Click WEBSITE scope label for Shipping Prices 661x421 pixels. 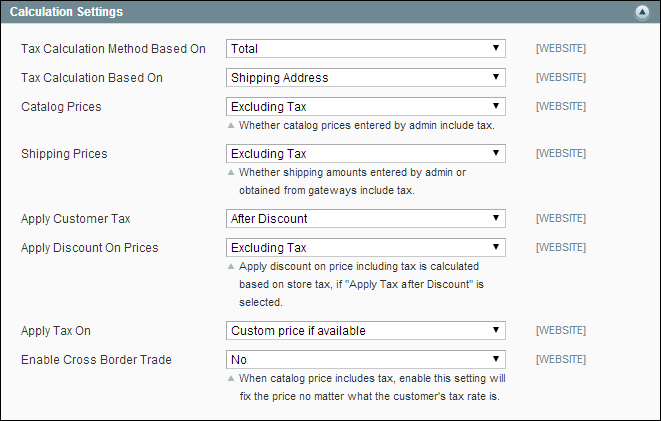pyautogui.click(x=561, y=154)
